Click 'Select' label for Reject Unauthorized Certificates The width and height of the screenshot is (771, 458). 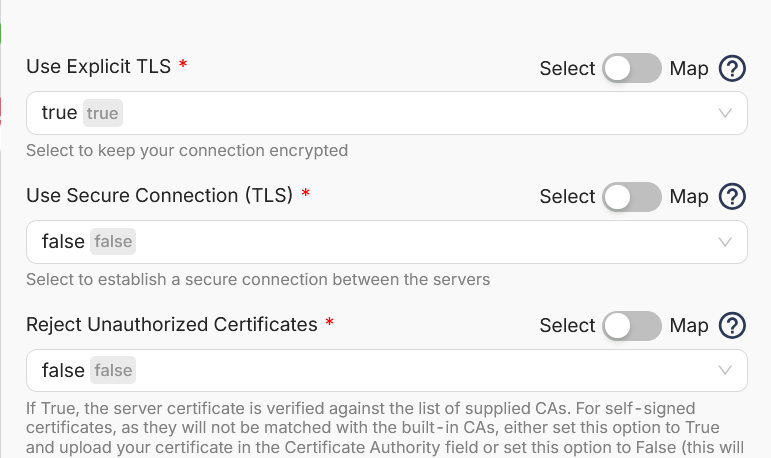(x=567, y=326)
